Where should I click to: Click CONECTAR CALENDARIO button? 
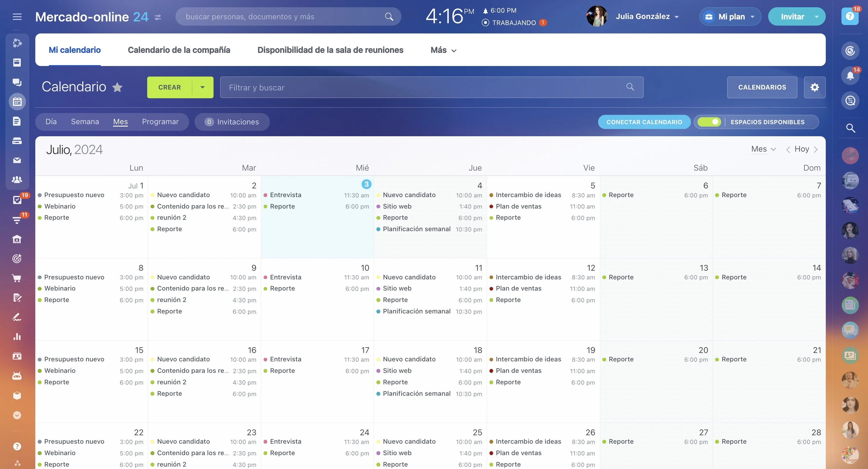tap(644, 122)
